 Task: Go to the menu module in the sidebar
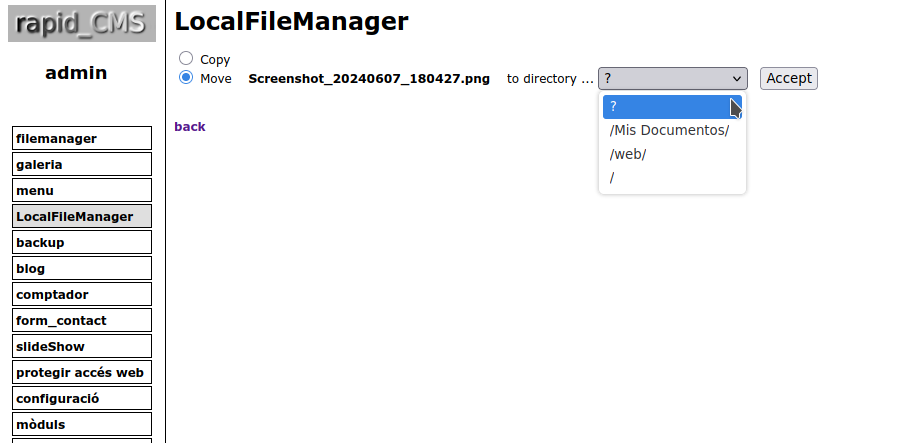tap(82, 191)
